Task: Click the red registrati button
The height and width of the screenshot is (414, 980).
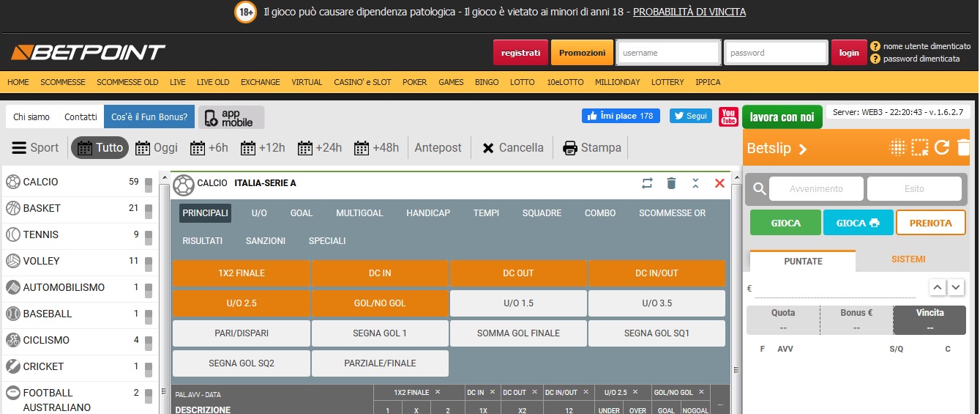Action: (x=520, y=53)
